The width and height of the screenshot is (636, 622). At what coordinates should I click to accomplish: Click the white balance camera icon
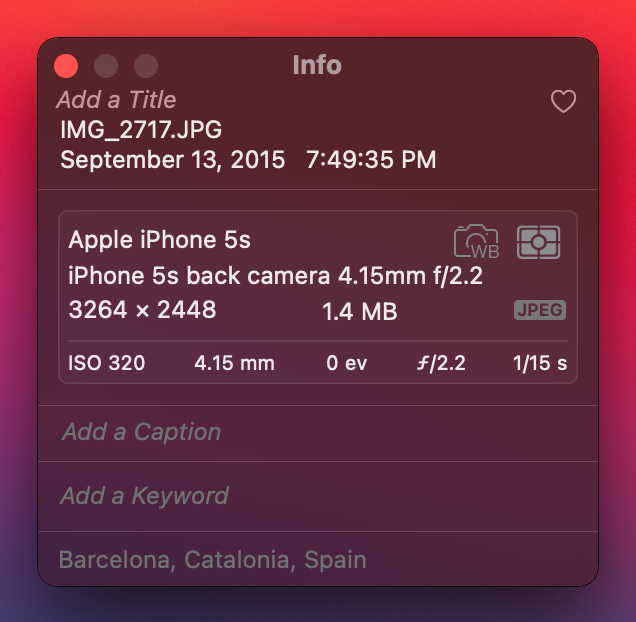477,242
